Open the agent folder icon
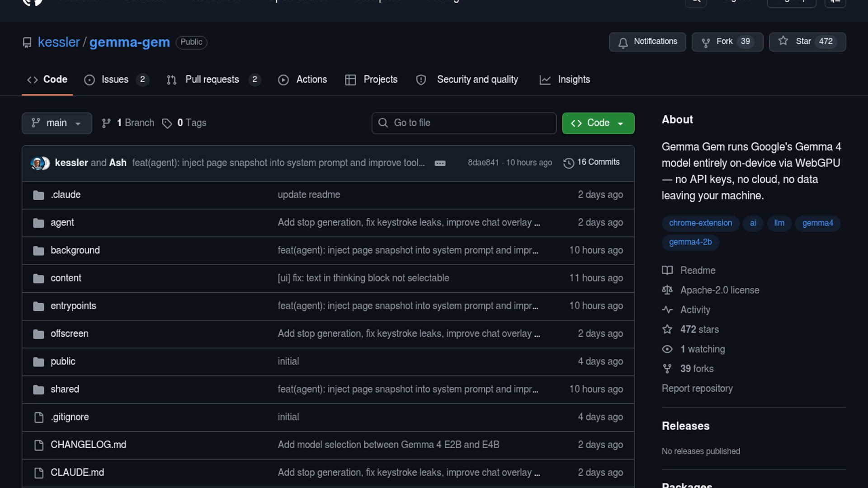This screenshot has height=488, width=868. coord(38,223)
